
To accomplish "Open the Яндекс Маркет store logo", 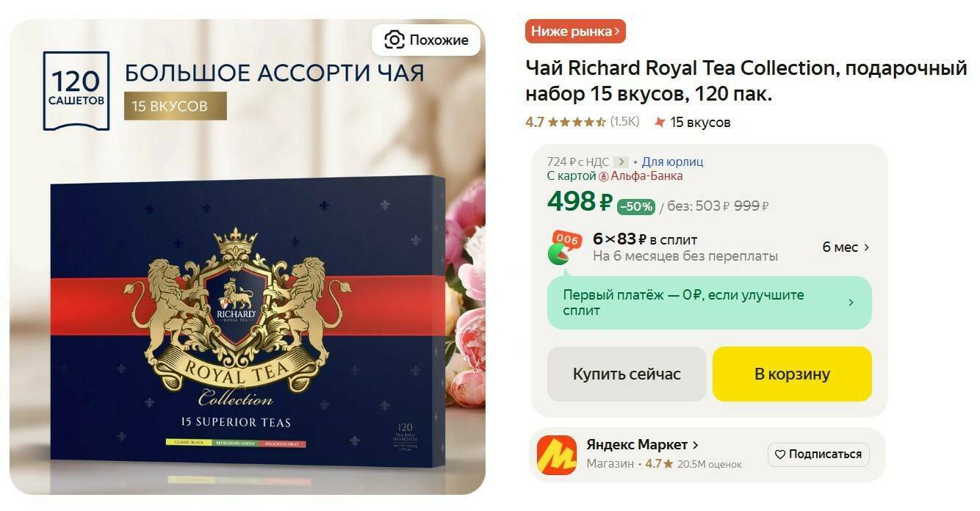I will 556,454.
